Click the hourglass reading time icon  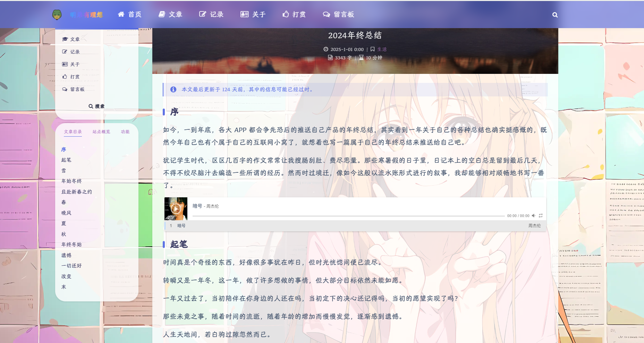tap(361, 58)
